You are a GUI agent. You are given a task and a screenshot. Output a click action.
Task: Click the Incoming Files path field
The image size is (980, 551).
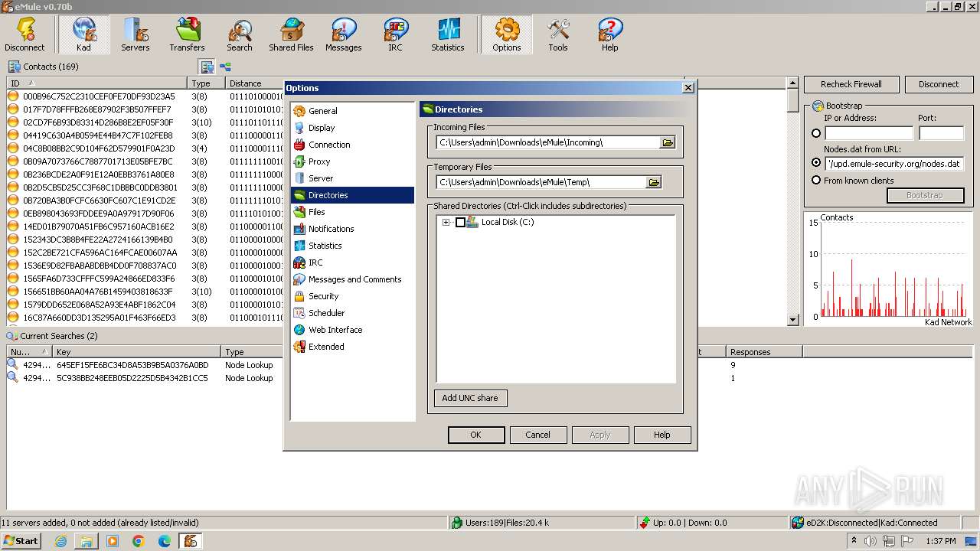(x=548, y=142)
